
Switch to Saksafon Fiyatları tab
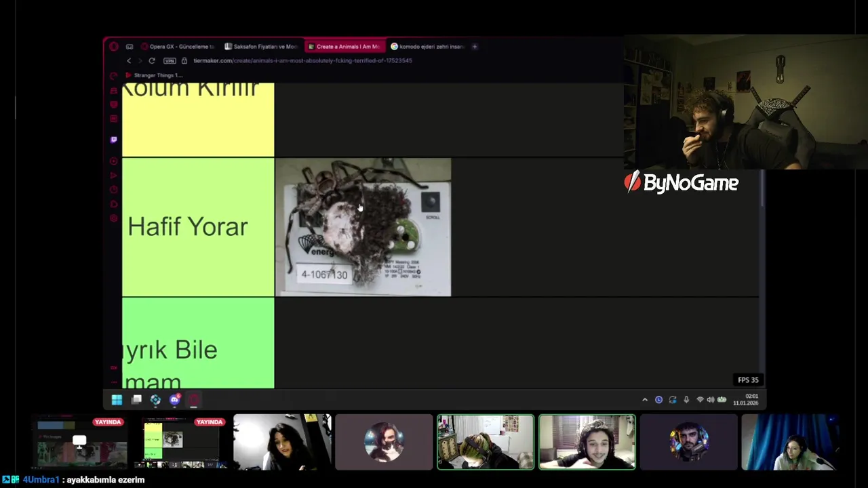click(x=262, y=47)
